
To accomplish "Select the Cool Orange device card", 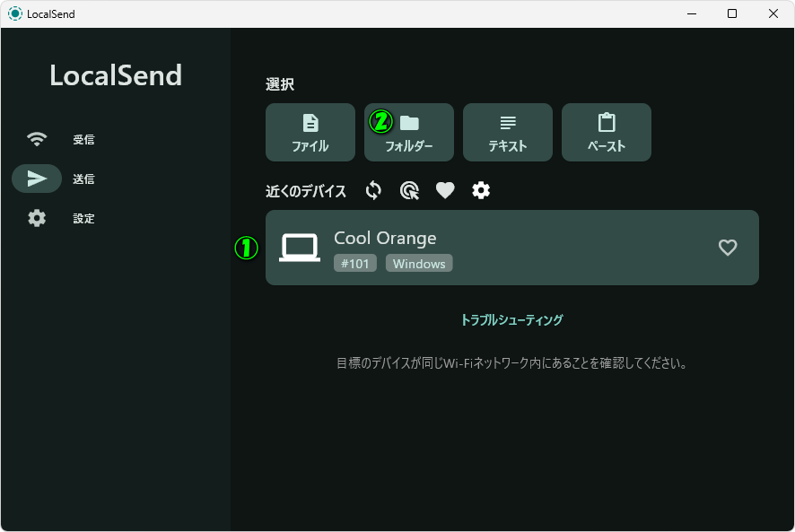I will [512, 248].
